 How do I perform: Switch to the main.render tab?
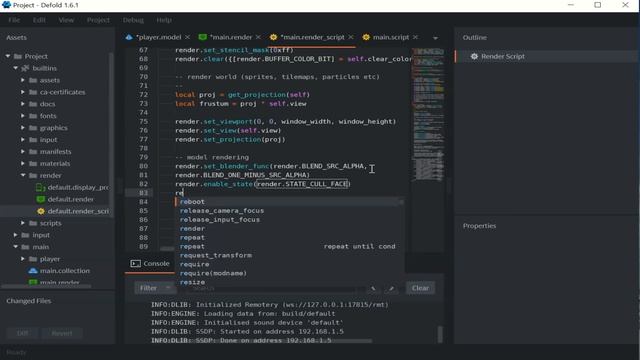[231, 37]
